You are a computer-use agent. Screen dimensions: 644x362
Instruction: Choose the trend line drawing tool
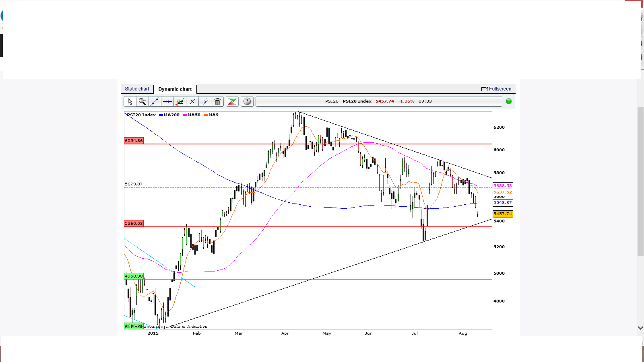pos(155,101)
